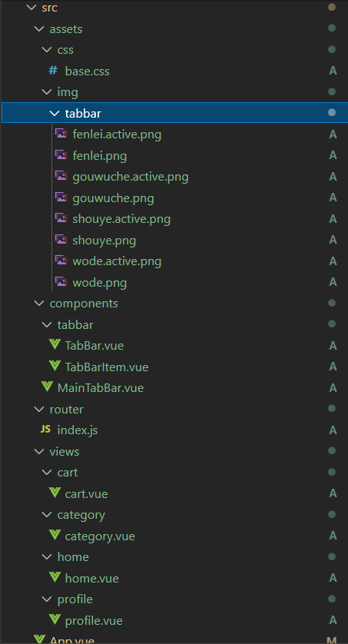Open TabBarItem.vue in the editor

(107, 367)
